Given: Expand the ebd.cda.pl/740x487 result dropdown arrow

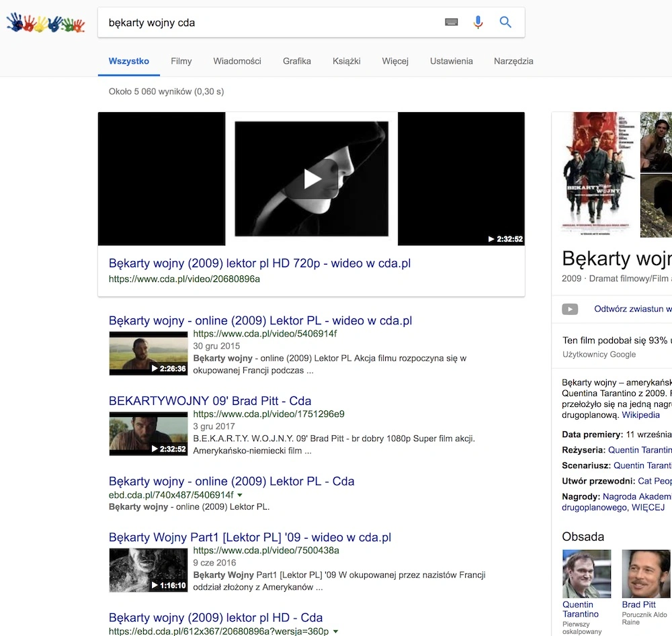Looking at the screenshot, I should [240, 495].
